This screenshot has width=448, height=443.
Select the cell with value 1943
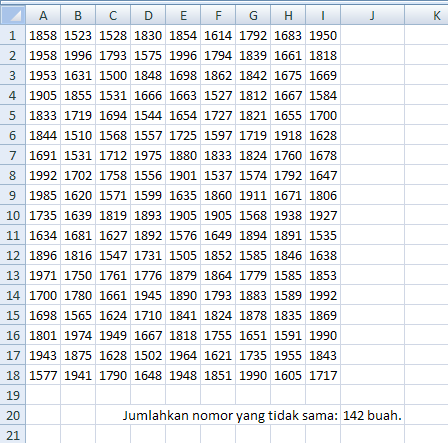(x=43, y=355)
